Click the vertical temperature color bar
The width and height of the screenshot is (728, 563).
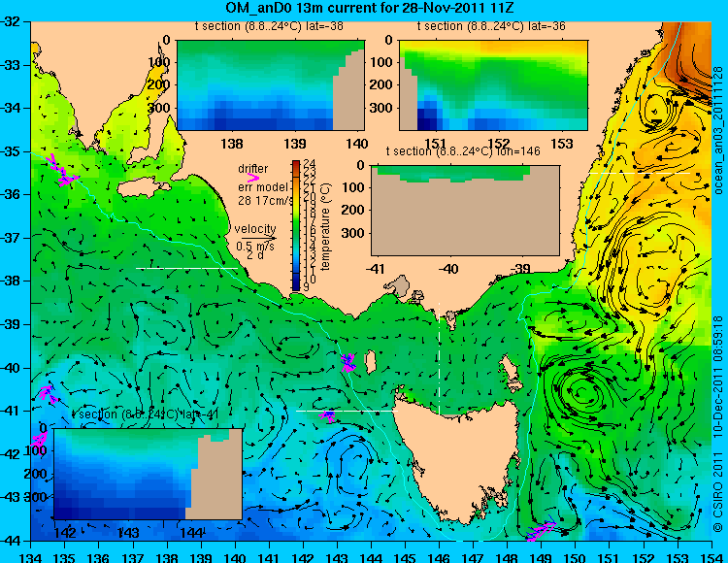click(x=296, y=226)
